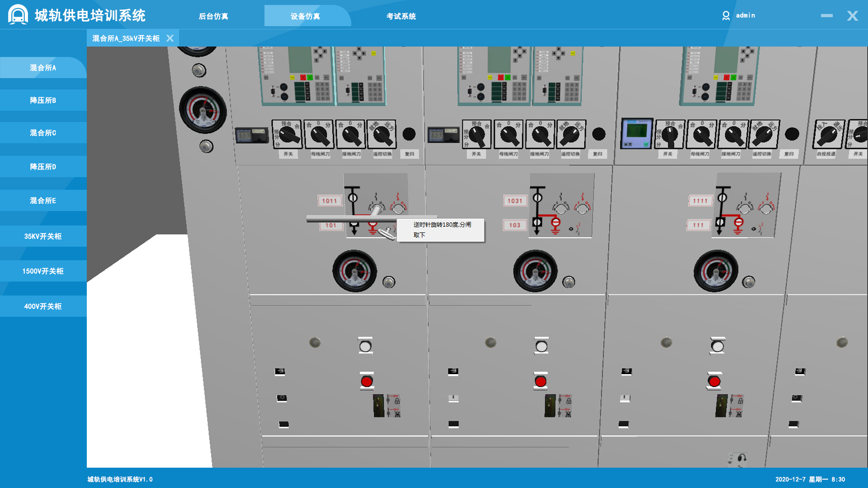Image resolution: width=868 pixels, height=488 pixels.
Task: Close the 混合所A_35kV开关柜 tab
Action: coord(170,38)
